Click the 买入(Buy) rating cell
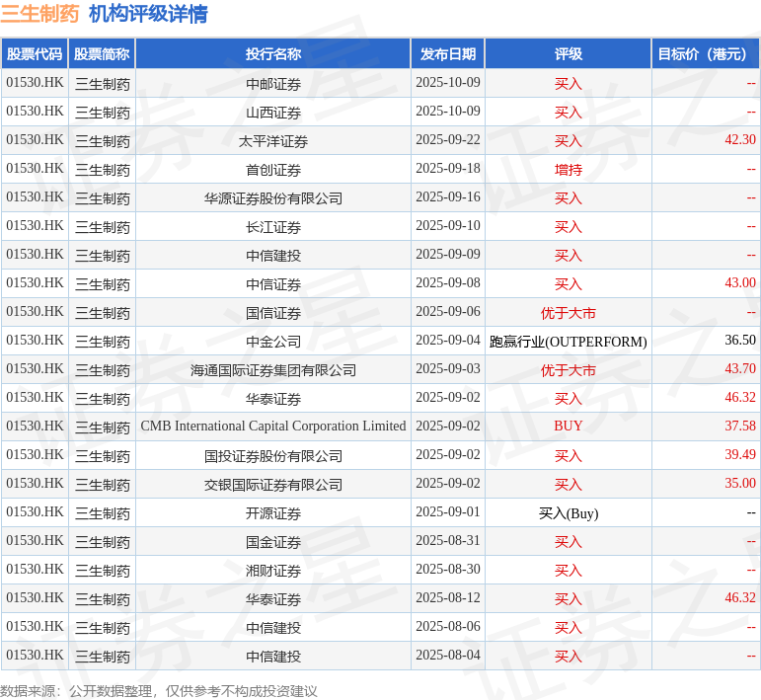 pos(569,513)
